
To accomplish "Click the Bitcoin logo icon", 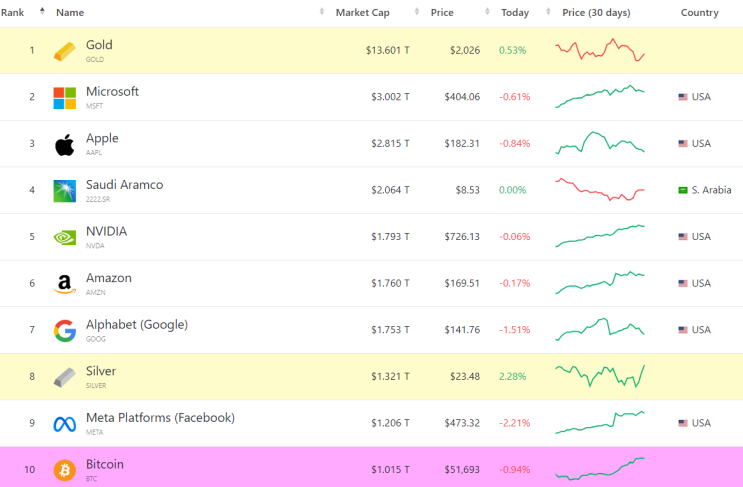I will [x=64, y=470].
